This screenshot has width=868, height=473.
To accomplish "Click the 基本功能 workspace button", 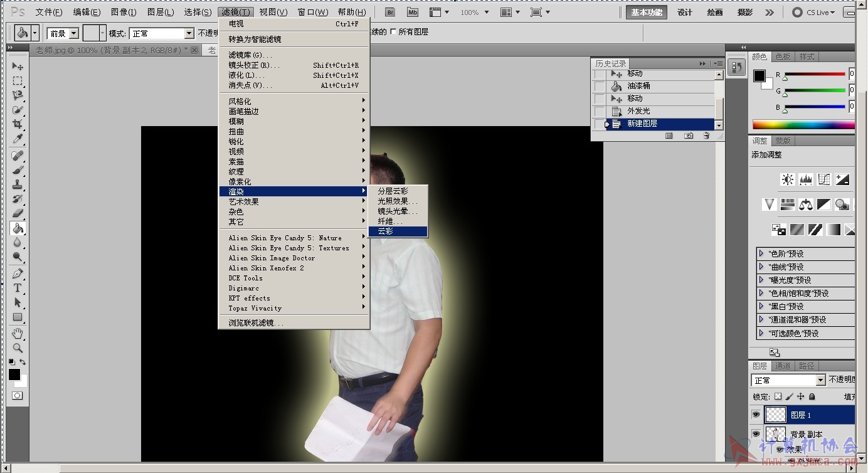I will (x=647, y=12).
